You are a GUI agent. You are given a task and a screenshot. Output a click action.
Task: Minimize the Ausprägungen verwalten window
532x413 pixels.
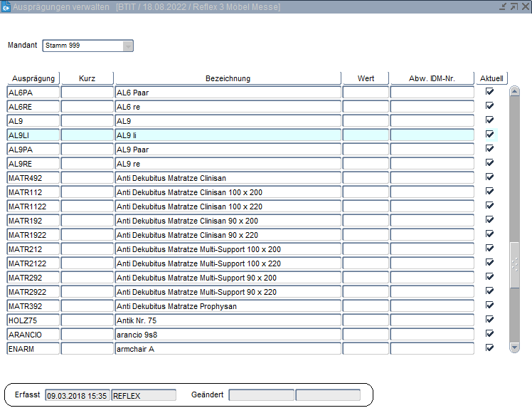(x=504, y=6)
